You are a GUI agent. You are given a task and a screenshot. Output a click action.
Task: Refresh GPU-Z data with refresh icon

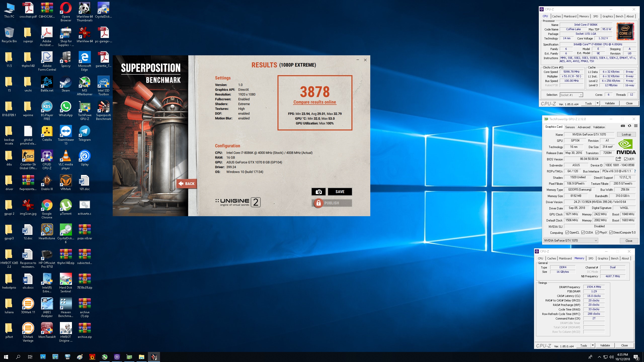click(x=629, y=126)
